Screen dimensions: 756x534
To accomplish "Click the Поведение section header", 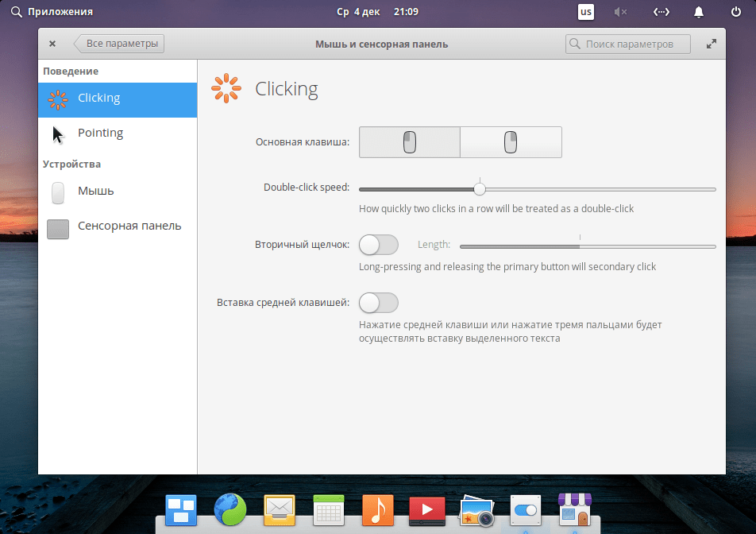I will pyautogui.click(x=71, y=72).
